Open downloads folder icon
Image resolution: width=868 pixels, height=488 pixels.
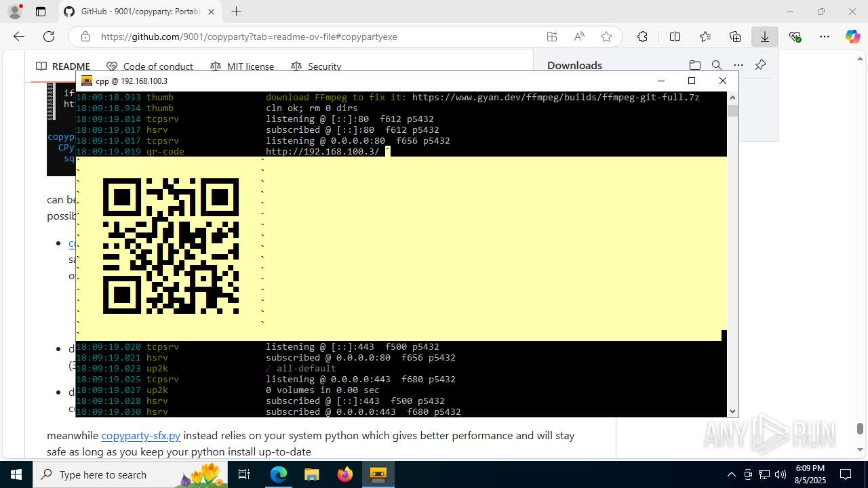(x=695, y=65)
